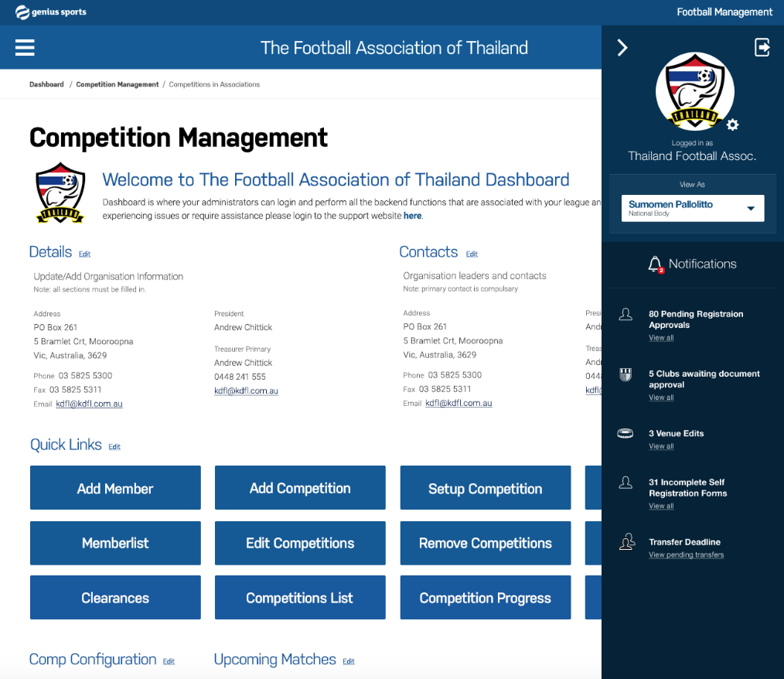
Task: Edit the Comp Configuration section
Action: [169, 661]
